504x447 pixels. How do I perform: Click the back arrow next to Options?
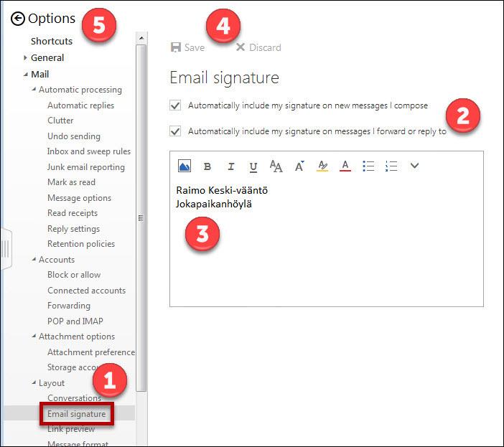(x=17, y=19)
